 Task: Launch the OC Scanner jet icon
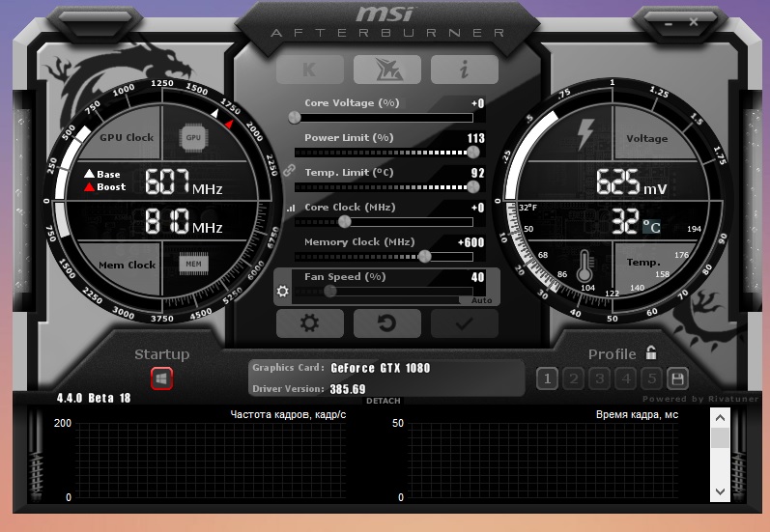387,70
